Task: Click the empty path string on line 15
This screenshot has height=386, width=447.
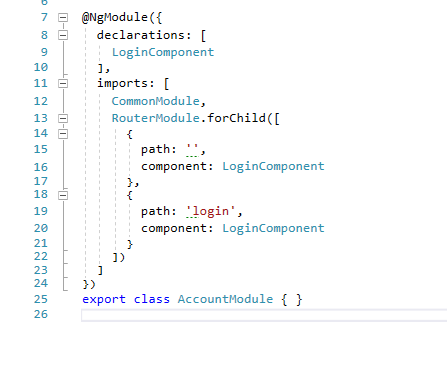Action: [192, 149]
